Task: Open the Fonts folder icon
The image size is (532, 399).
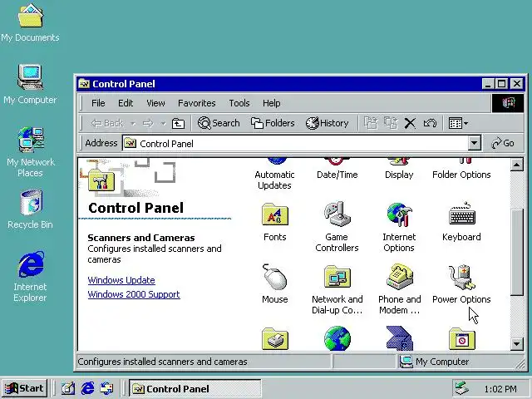Action: click(x=275, y=214)
